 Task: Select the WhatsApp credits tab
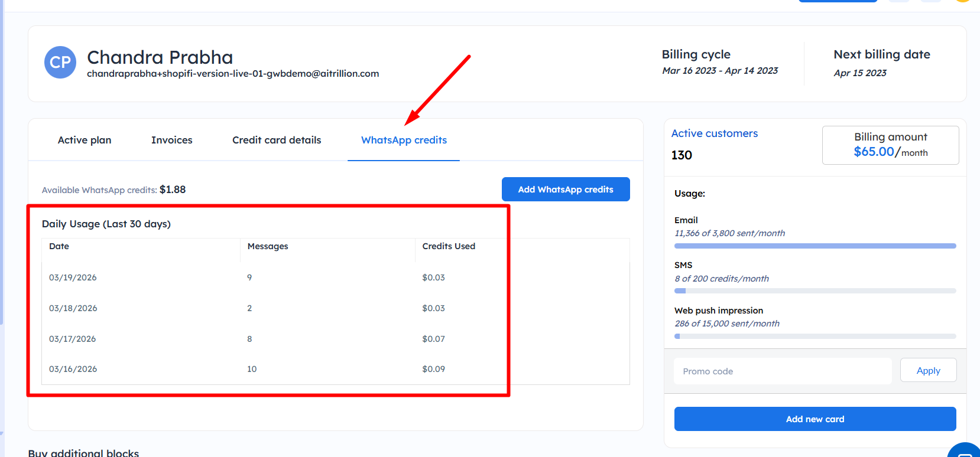pos(404,140)
